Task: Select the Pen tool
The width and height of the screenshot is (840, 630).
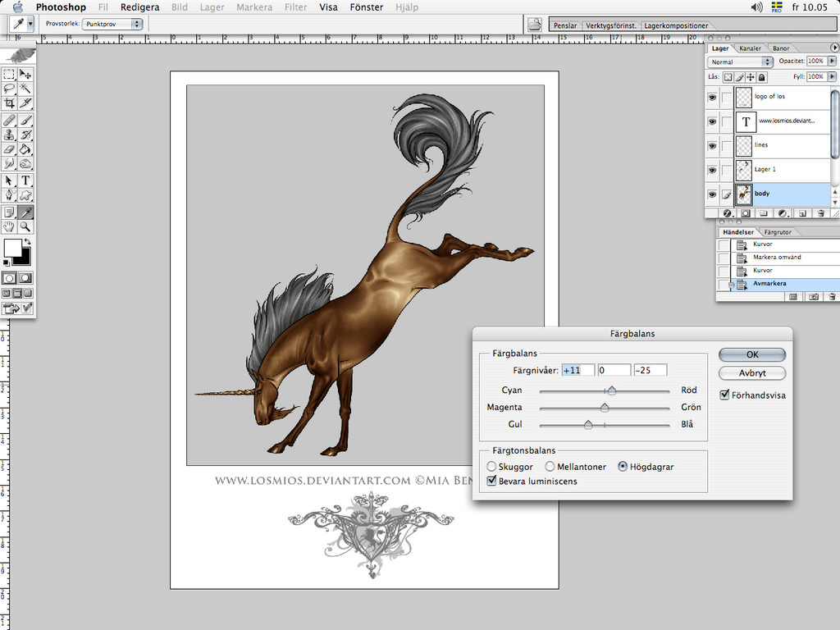Action: point(9,195)
